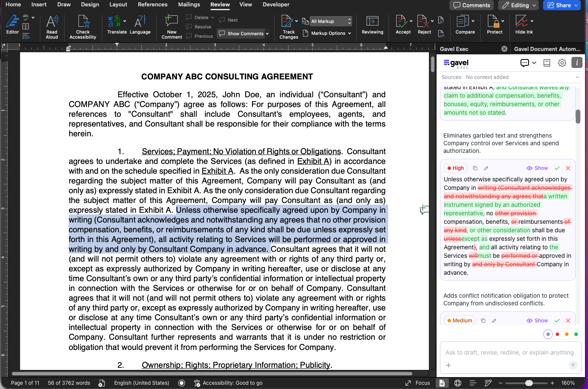Expand the Sources context chevron
This screenshot has width=588, height=389.
tap(577, 77)
